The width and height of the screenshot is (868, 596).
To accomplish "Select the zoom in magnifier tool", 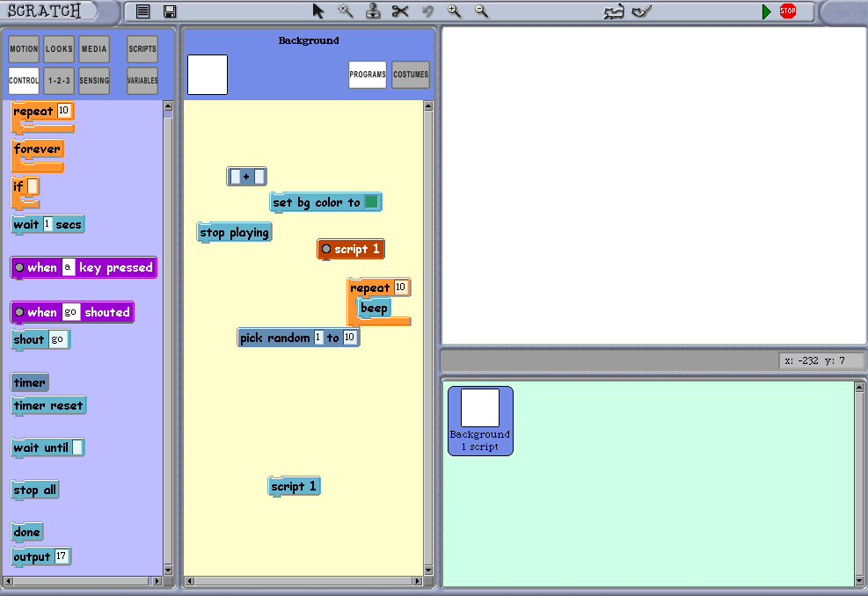I will [455, 11].
